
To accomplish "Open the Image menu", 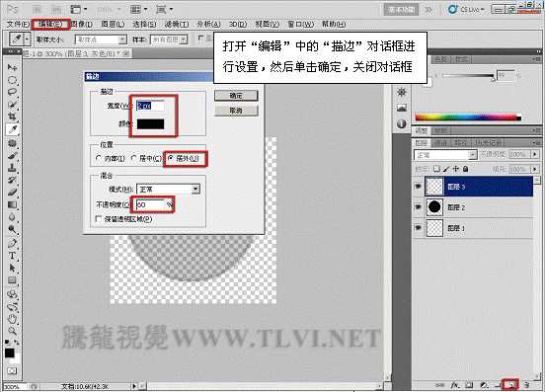I will [x=82, y=24].
